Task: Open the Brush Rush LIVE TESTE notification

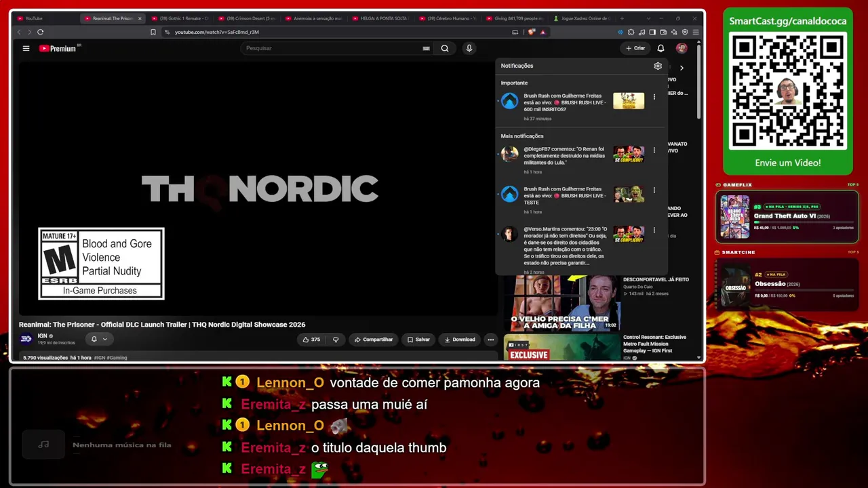Action: coord(564,196)
